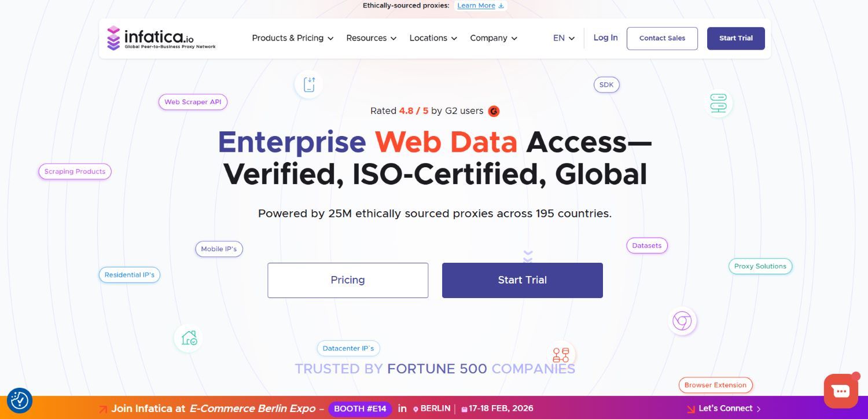Select the Web Scraper API tag
The width and height of the screenshot is (868, 419).
click(x=193, y=102)
